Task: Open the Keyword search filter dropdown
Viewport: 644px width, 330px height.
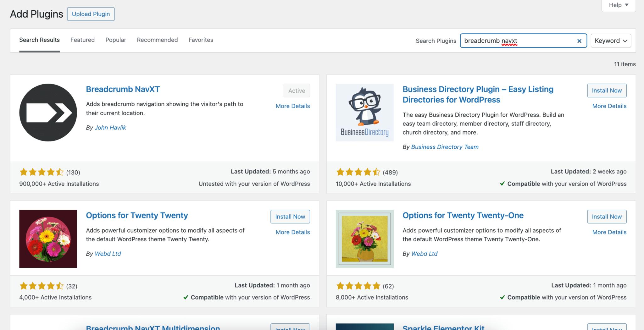Action: click(x=610, y=41)
